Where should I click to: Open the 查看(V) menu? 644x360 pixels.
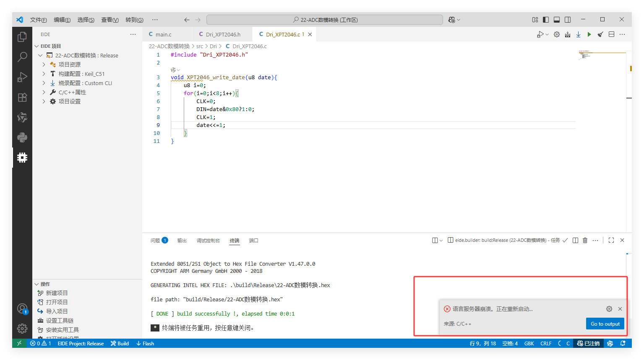coord(110,20)
